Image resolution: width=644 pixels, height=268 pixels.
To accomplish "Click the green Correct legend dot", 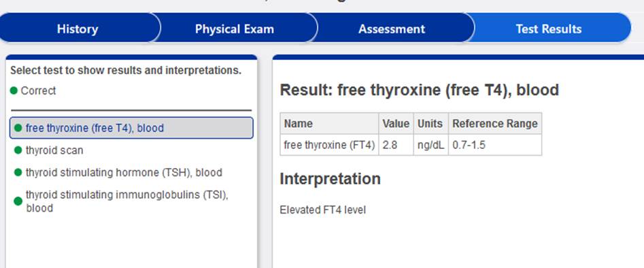I will [14, 90].
